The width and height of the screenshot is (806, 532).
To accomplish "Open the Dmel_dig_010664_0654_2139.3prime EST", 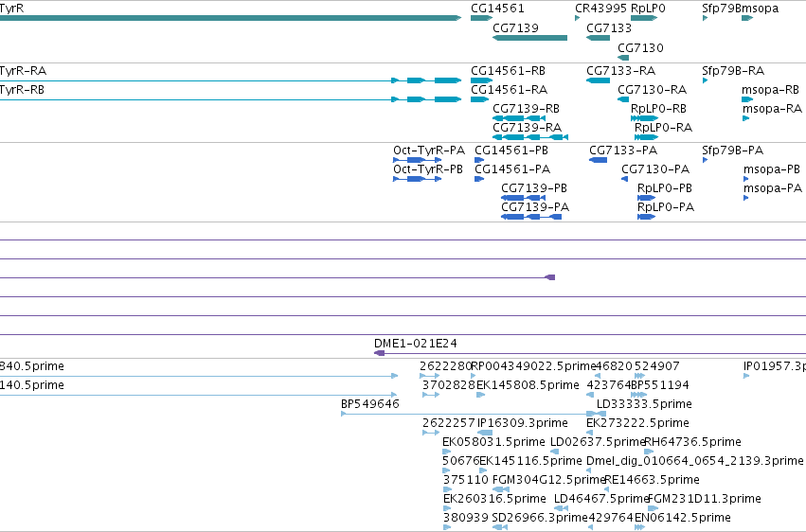I will (589, 470).
